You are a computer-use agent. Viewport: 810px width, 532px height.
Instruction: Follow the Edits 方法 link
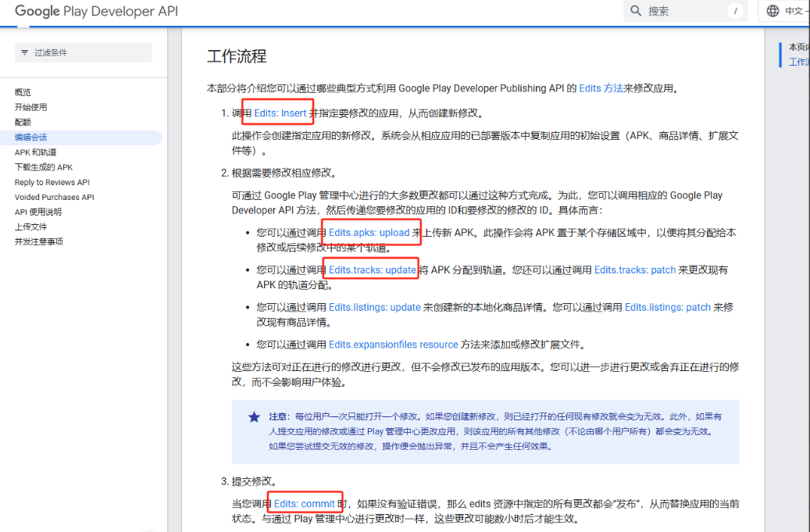[x=601, y=88]
